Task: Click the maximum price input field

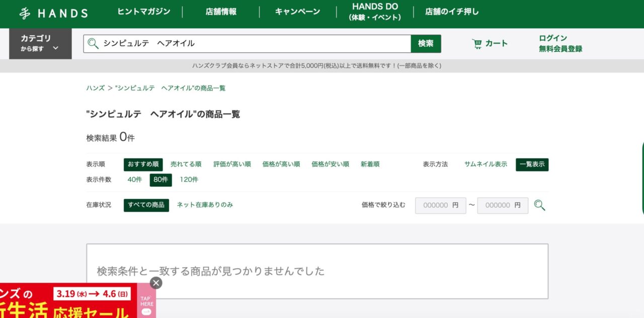Action: click(x=503, y=205)
